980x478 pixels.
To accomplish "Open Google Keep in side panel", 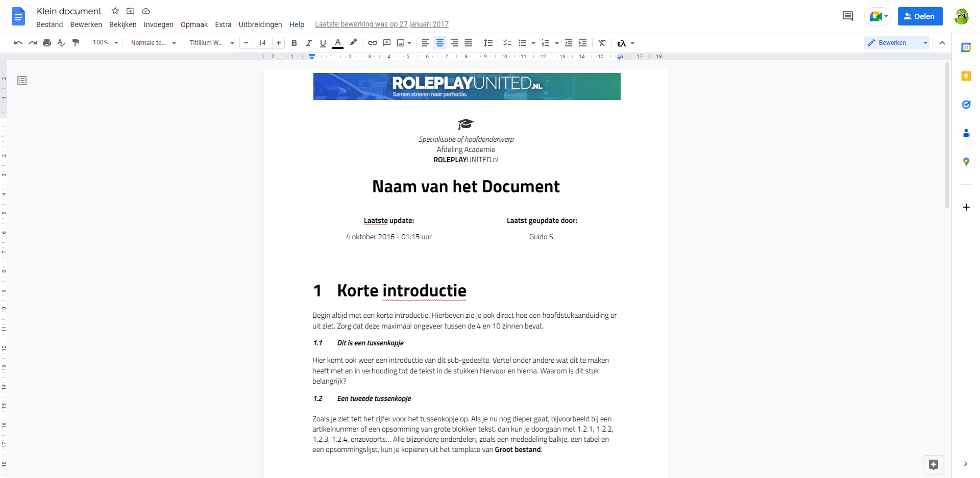I will (966, 76).
